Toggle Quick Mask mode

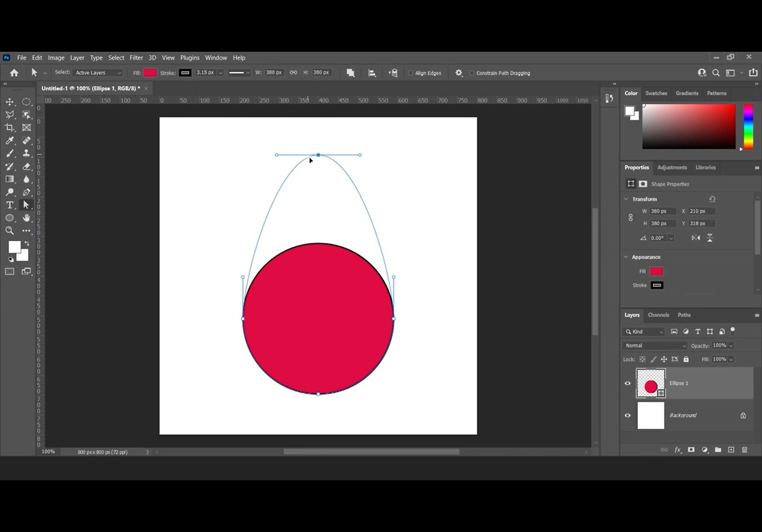coord(10,271)
